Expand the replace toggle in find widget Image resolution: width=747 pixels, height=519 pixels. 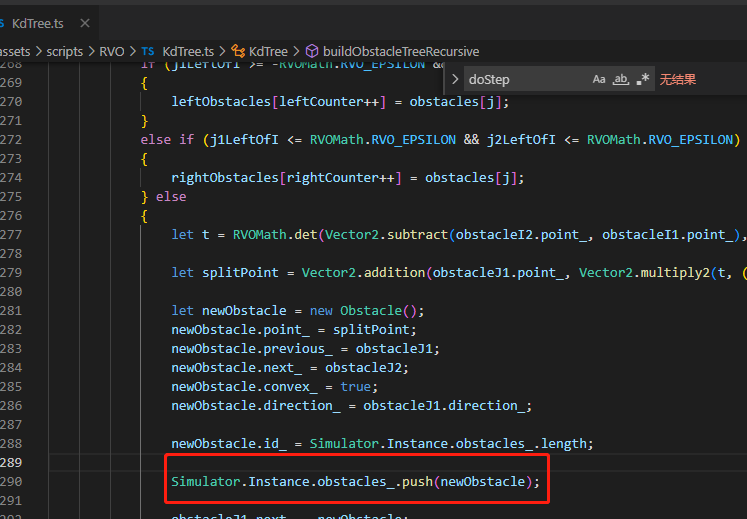(455, 79)
